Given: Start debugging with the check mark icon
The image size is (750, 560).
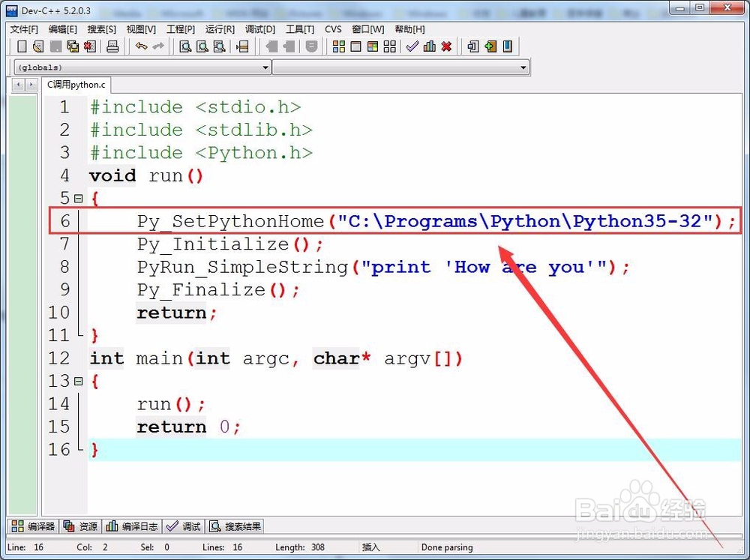Looking at the screenshot, I should 411,46.
